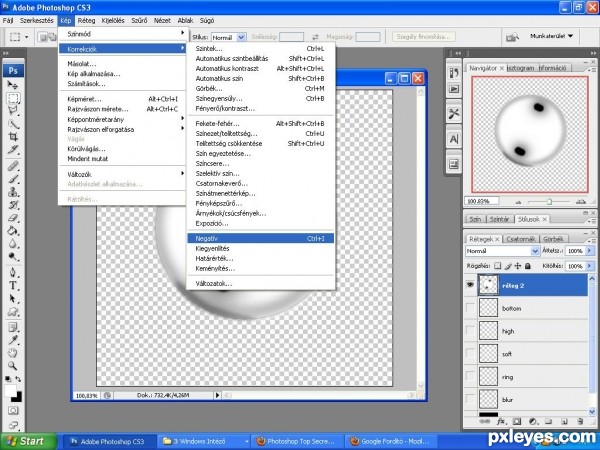Select the Eraser tool
The height and width of the screenshot is (450, 600).
pyautogui.click(x=13, y=218)
